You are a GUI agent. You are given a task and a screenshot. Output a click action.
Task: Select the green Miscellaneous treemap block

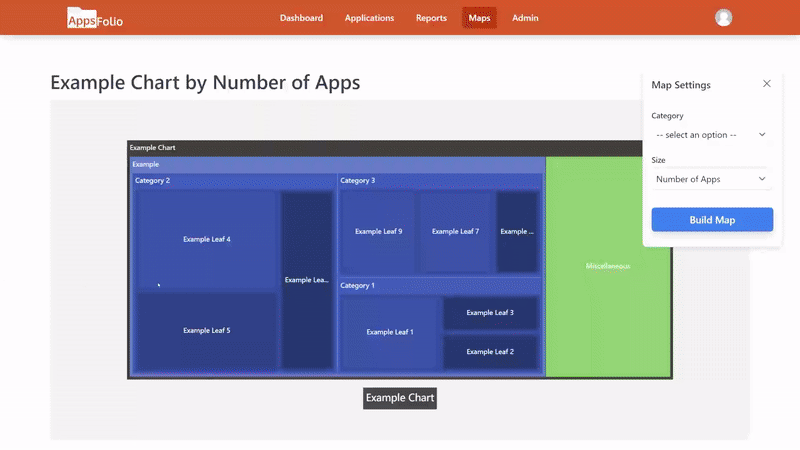pyautogui.click(x=608, y=267)
